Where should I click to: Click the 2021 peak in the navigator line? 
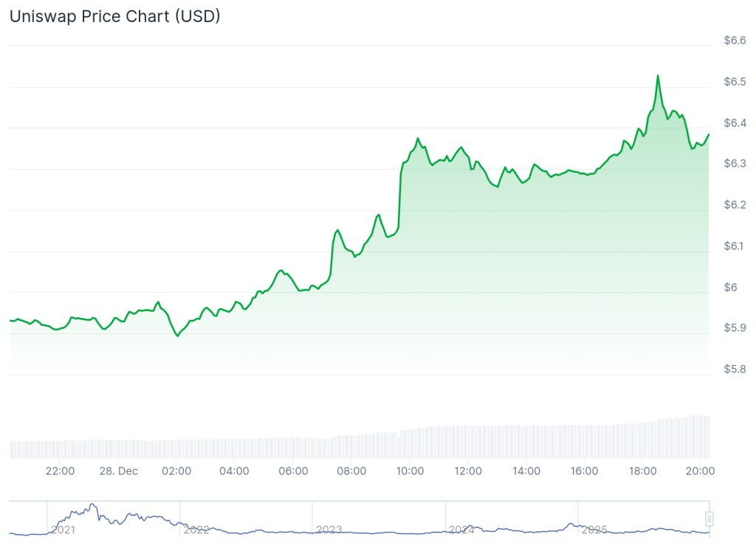92,505
